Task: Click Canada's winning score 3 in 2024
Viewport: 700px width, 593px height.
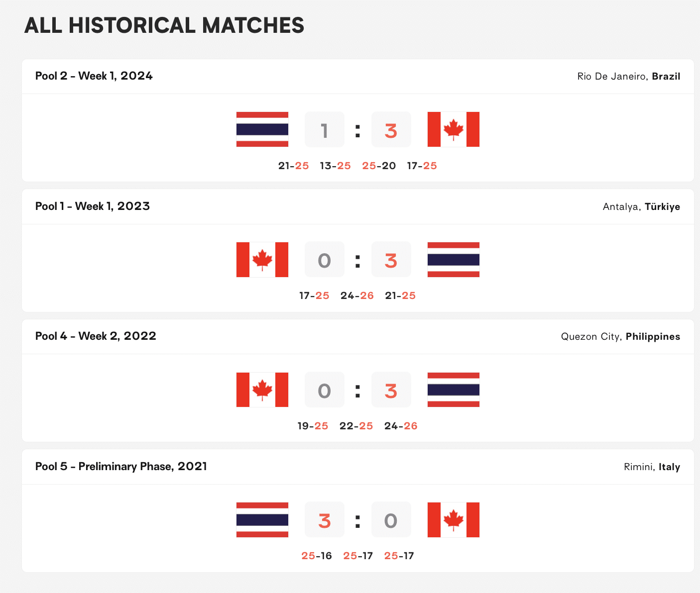Action: 391,130
